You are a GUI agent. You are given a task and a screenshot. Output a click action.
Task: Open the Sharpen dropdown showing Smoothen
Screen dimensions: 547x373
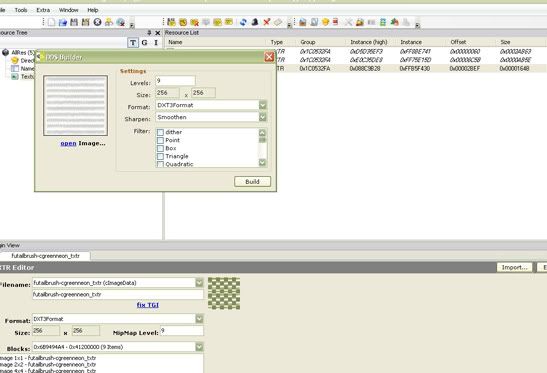263,117
